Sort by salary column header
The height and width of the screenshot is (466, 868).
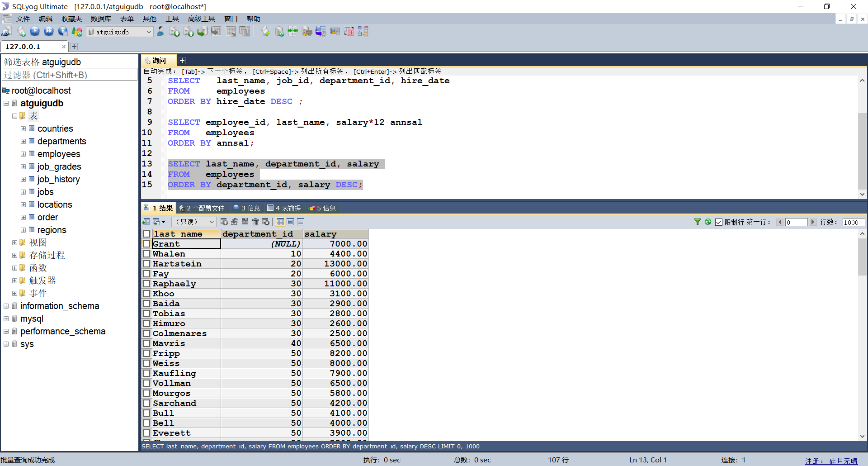click(335, 234)
